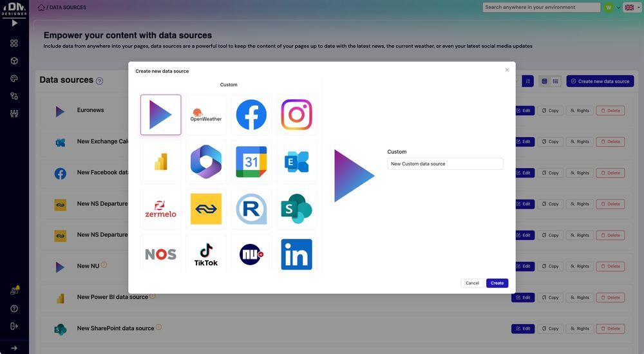The image size is (644, 354).
Task: Click the New NU info icon
Action: point(104,265)
